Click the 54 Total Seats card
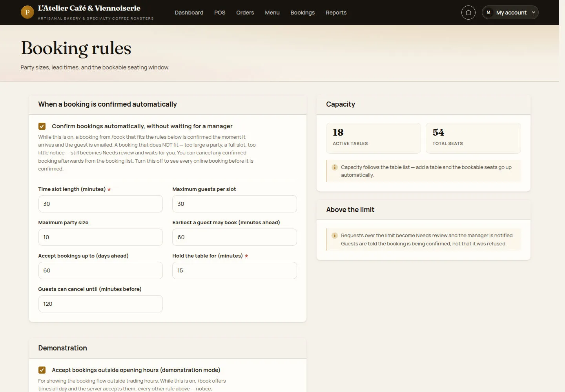565x392 pixels. pyautogui.click(x=473, y=138)
